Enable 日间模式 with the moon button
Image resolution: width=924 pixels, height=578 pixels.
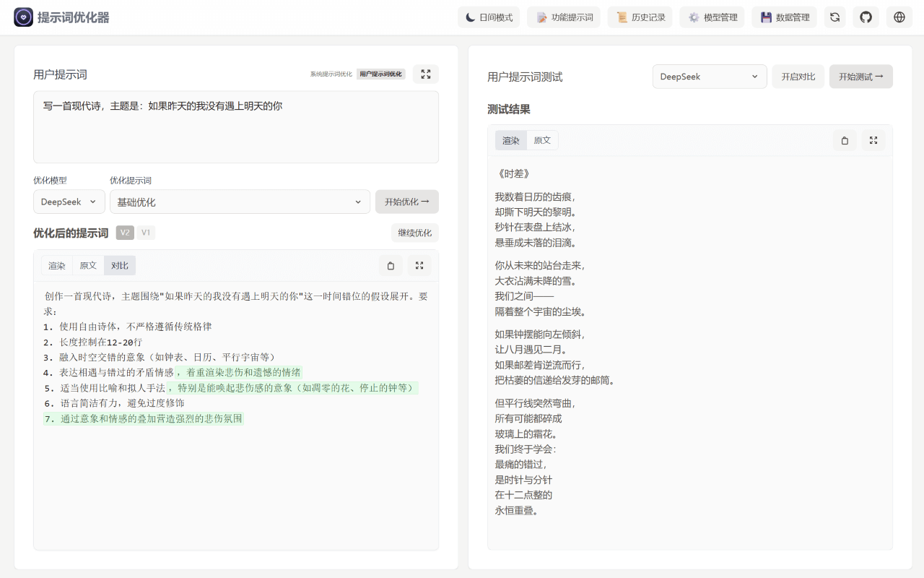pyautogui.click(x=488, y=17)
